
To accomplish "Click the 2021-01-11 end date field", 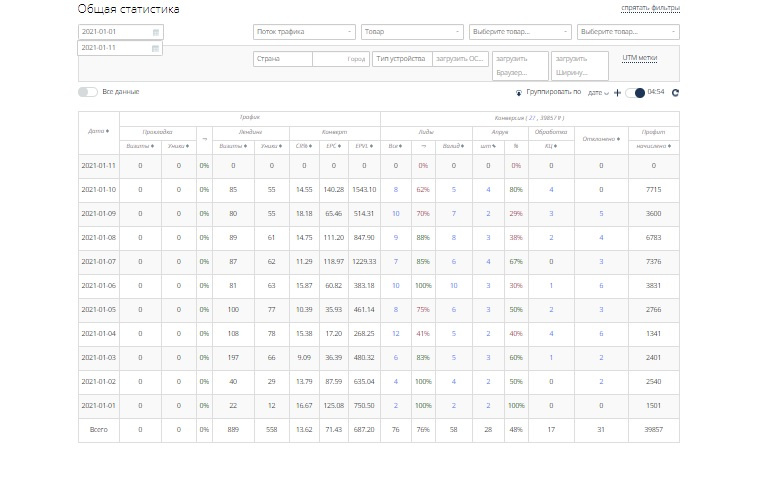I will click(120, 48).
